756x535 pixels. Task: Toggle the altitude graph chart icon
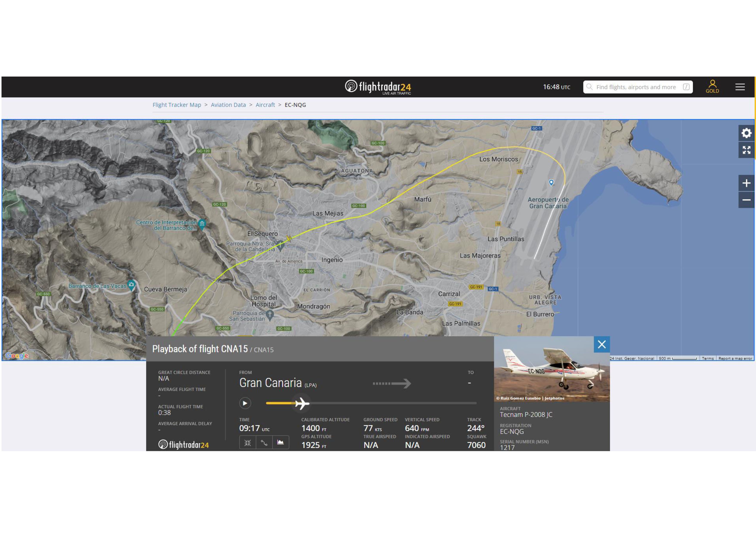(281, 442)
